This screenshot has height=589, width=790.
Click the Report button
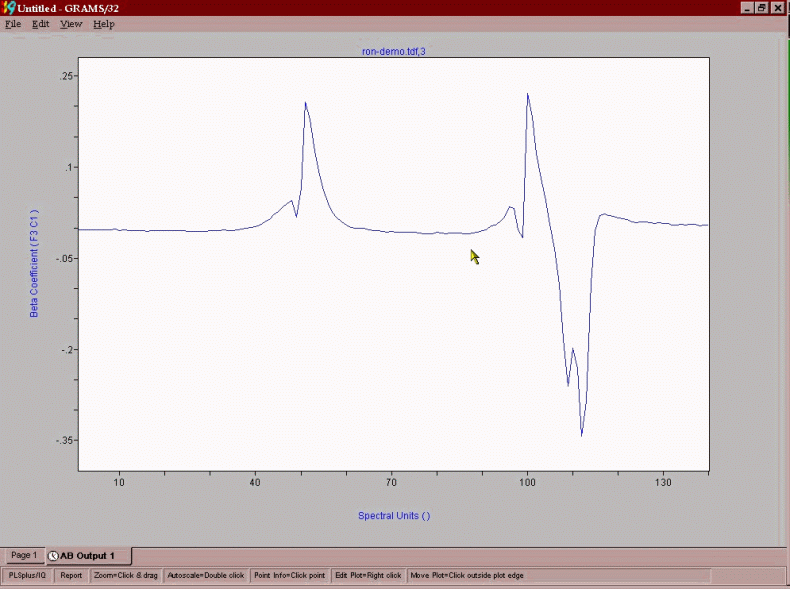click(x=71, y=575)
